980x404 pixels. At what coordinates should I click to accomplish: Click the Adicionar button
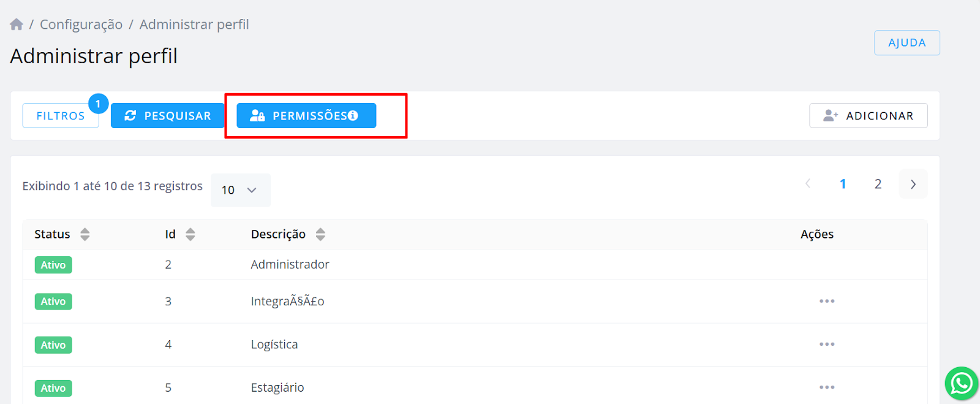(x=869, y=116)
